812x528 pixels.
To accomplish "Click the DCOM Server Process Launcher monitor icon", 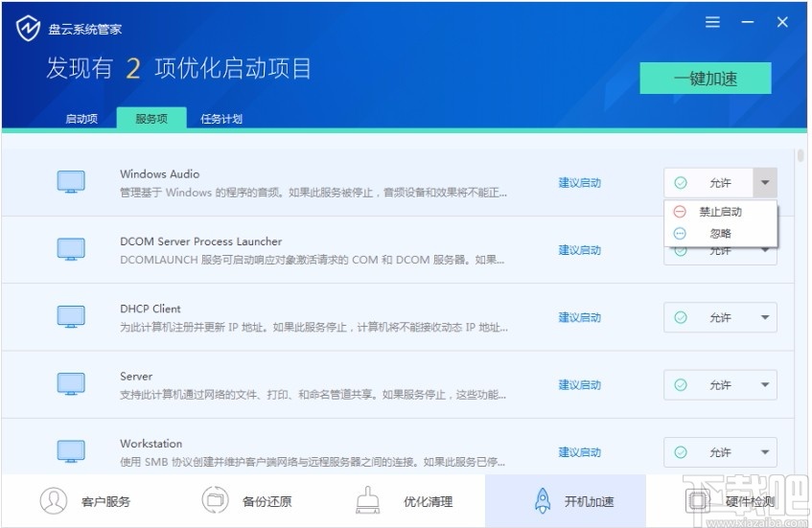I will [71, 249].
